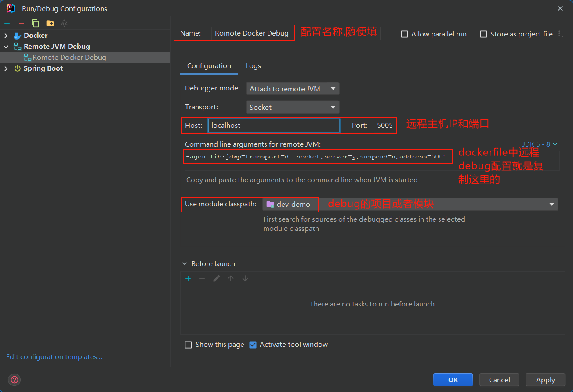Open Edit configuration templates link
Screen dimensions: 573x392
pyautogui.click(x=54, y=357)
